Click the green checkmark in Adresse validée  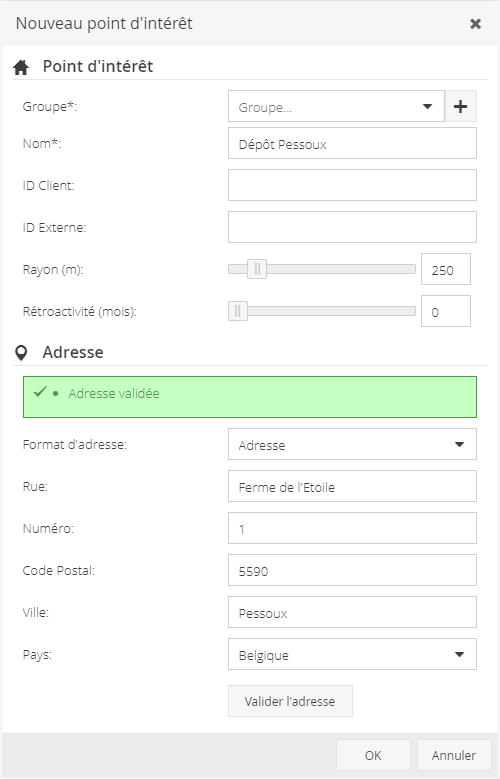tap(40, 391)
